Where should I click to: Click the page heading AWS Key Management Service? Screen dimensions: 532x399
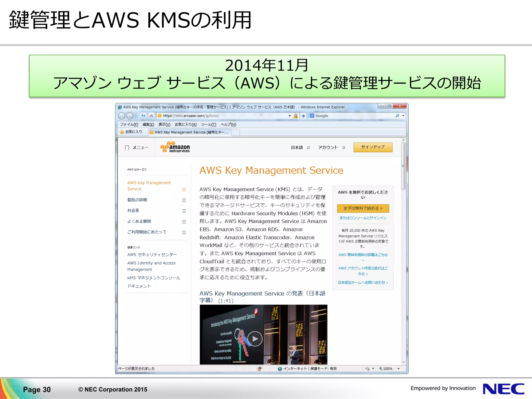(x=271, y=170)
